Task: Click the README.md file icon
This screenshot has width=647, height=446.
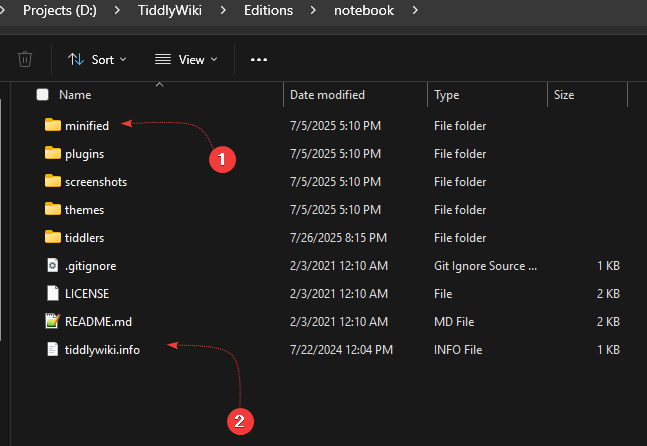Action: (53, 321)
